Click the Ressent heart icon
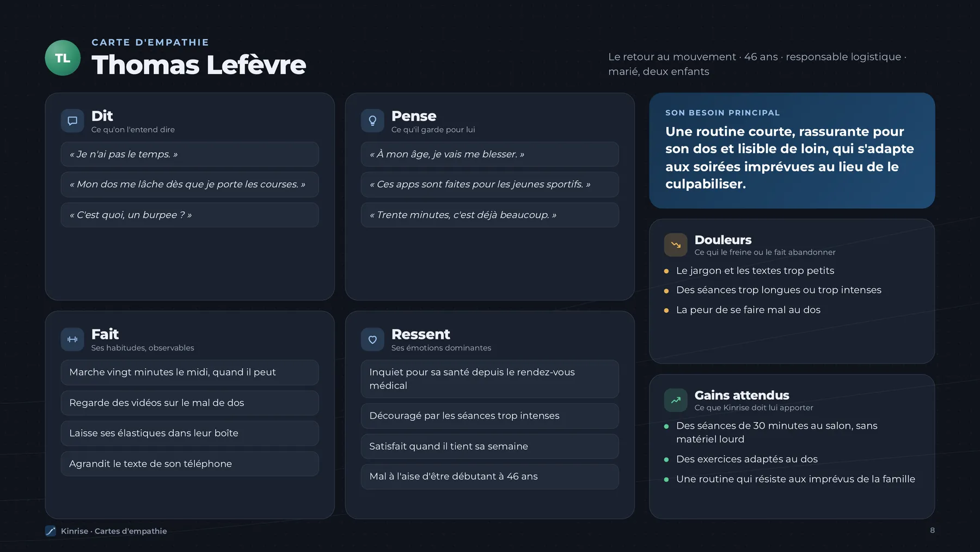Image resolution: width=980 pixels, height=552 pixels. pos(372,339)
